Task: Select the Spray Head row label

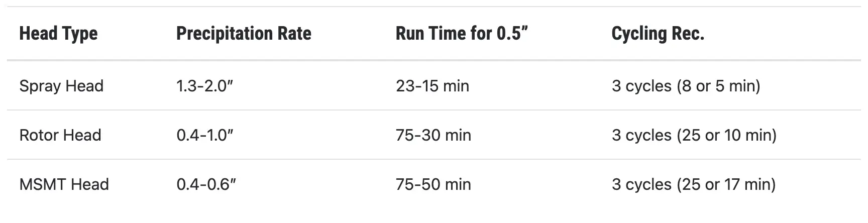Action: click(61, 86)
